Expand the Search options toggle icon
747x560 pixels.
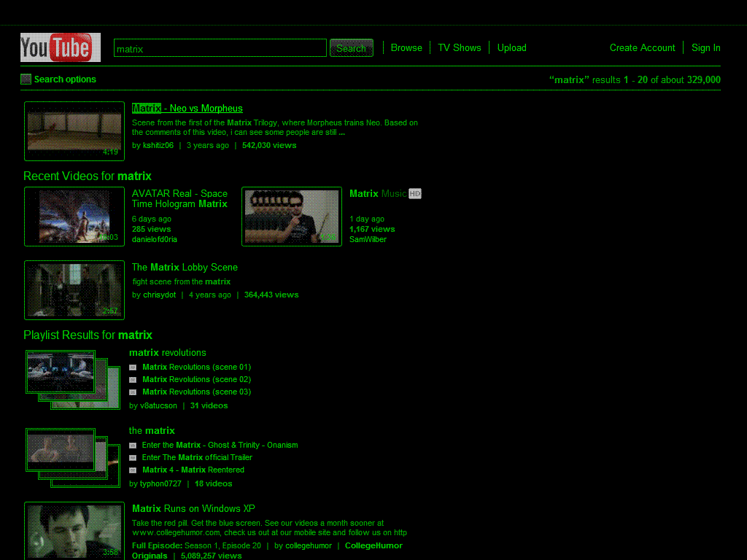(26, 79)
